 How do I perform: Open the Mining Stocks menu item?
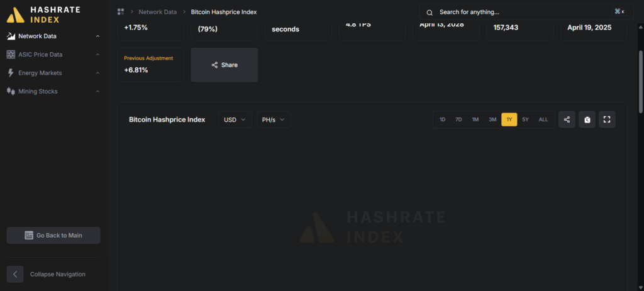38,91
